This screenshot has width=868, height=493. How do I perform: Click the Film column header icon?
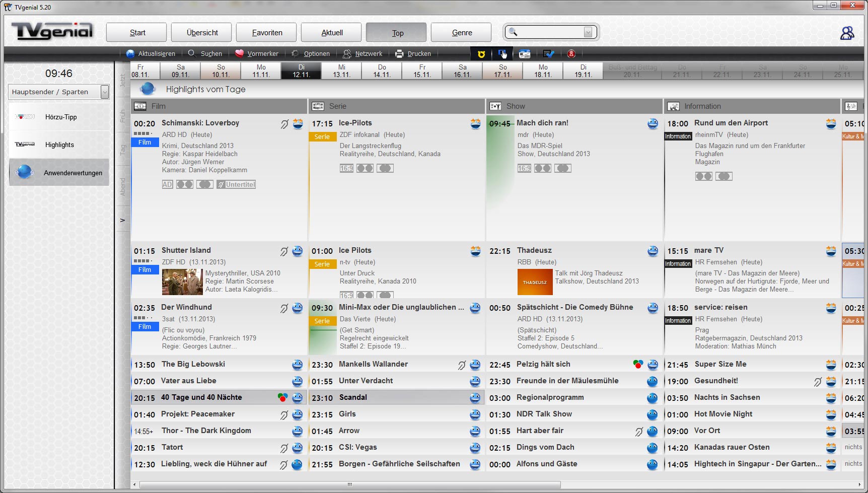click(x=140, y=106)
